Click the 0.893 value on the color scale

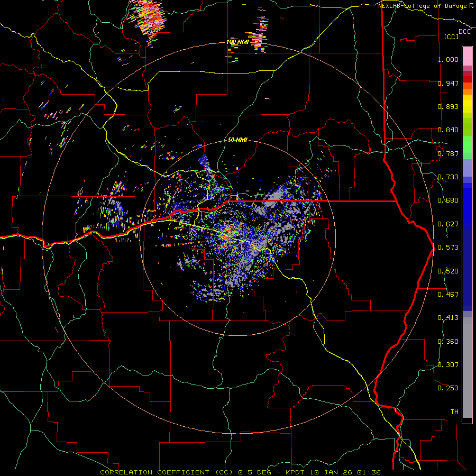[x=448, y=106]
